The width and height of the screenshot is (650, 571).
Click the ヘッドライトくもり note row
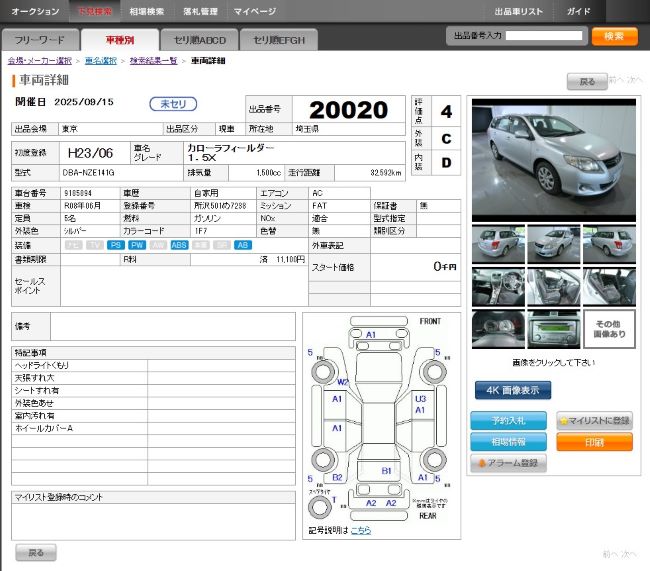[153, 365]
